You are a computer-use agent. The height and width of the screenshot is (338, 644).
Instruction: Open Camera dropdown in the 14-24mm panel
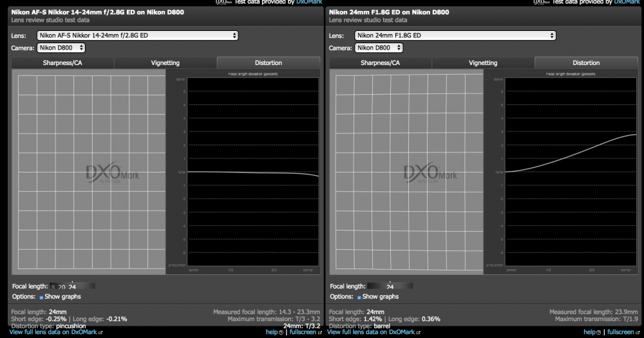coord(61,48)
